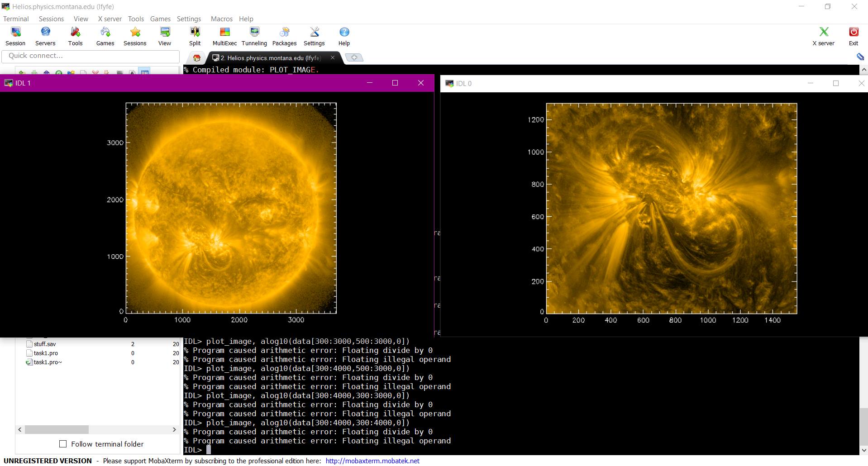Open the mobaxterm.mobatek.net link
Image resolution: width=868 pixels, height=466 pixels.
point(372,461)
